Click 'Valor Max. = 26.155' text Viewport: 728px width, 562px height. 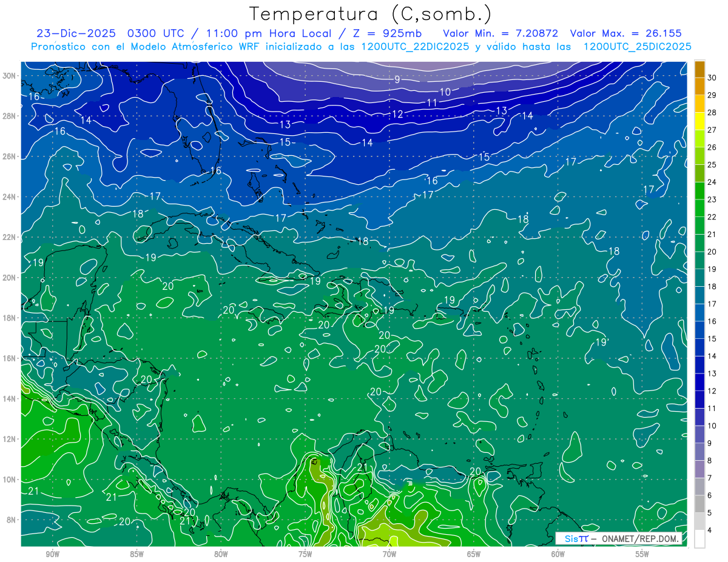[x=626, y=33]
